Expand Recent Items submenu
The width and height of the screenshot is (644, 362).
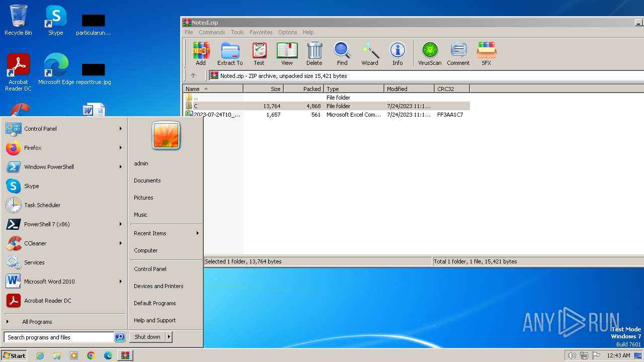pos(166,233)
